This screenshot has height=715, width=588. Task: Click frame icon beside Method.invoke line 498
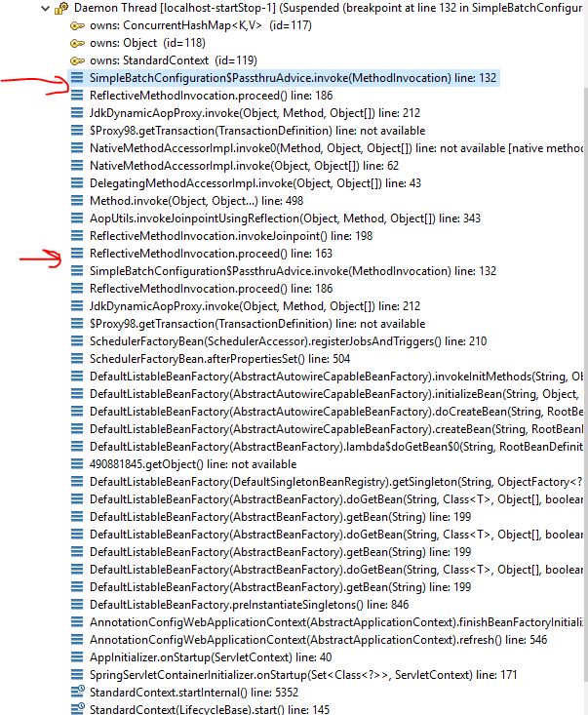tap(77, 201)
